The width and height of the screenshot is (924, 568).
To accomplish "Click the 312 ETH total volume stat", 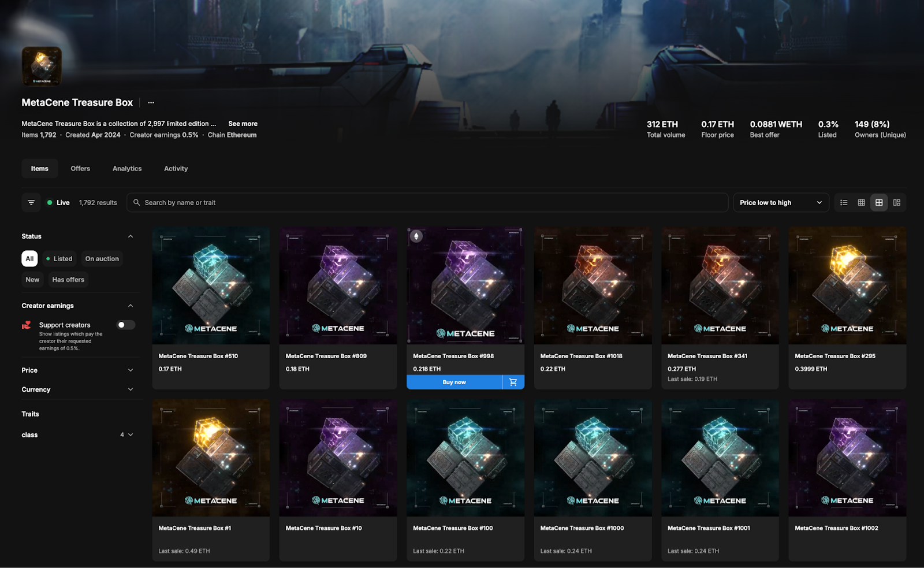I will click(x=666, y=129).
